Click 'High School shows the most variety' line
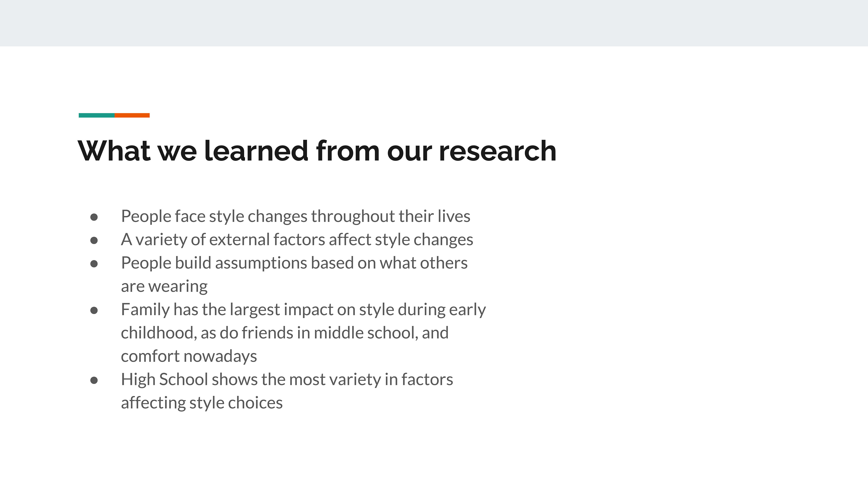The image size is (868, 488). [287, 380]
